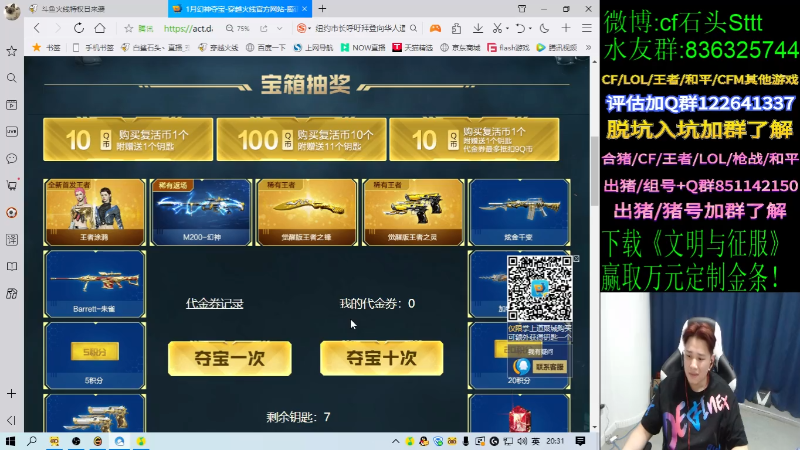Click the page vertical scrollbar
This screenshot has height=450, width=800.
point(594,171)
